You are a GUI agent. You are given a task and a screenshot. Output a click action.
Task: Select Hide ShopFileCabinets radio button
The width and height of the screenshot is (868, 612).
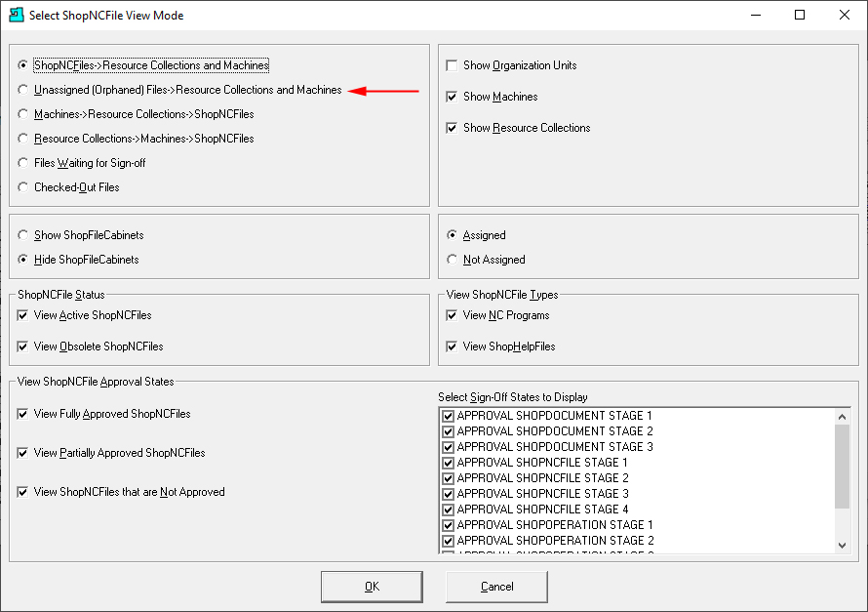tap(22, 260)
